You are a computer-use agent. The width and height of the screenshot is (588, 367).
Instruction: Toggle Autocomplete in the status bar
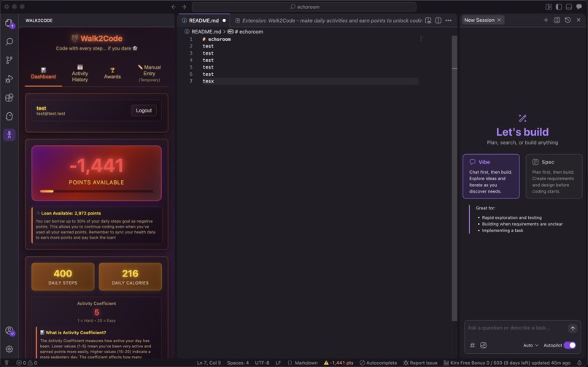378,363
